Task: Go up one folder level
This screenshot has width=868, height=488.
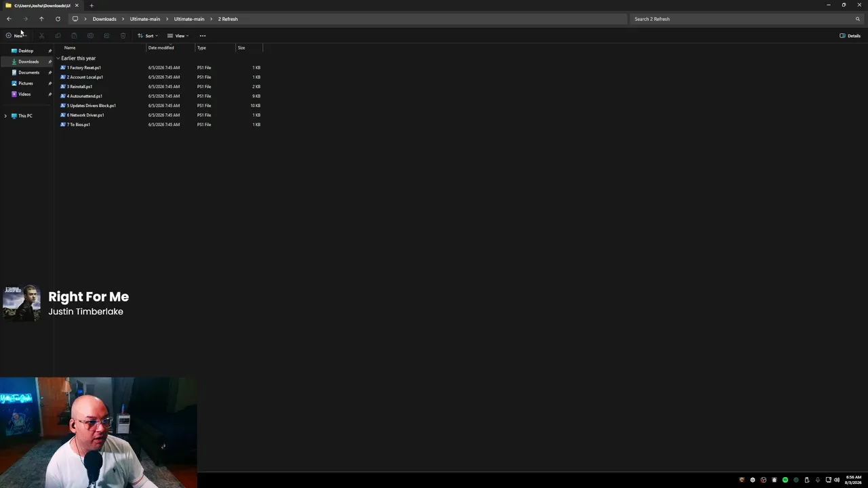Action: (x=41, y=19)
